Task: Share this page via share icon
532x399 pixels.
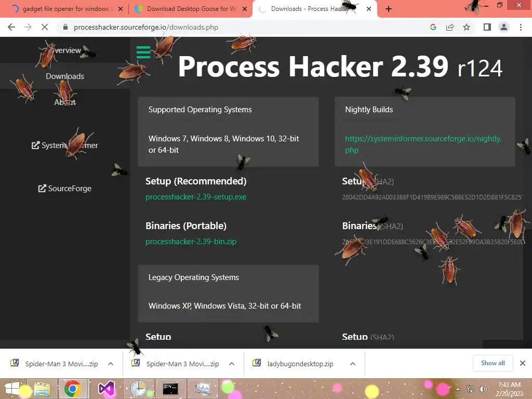Action: coord(450,27)
